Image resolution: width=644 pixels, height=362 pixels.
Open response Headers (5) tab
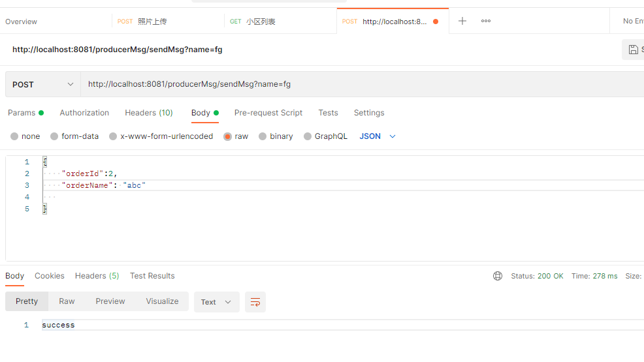[97, 276]
